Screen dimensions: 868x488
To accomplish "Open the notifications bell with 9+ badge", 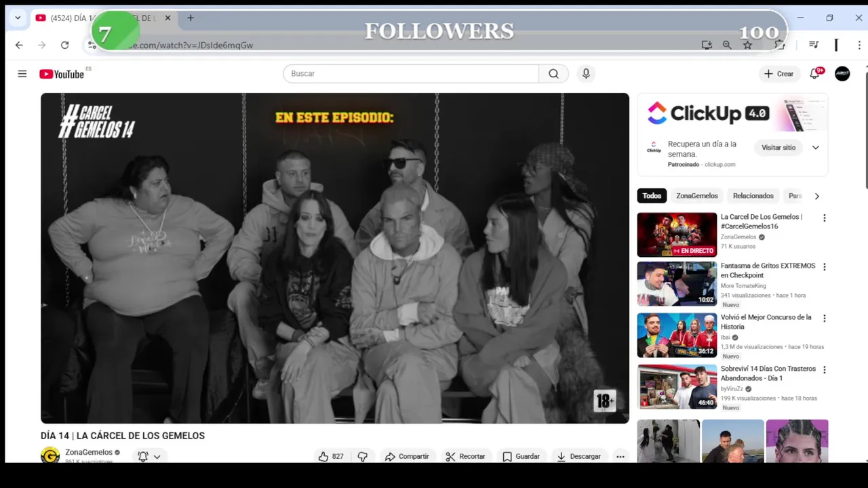I will point(815,74).
